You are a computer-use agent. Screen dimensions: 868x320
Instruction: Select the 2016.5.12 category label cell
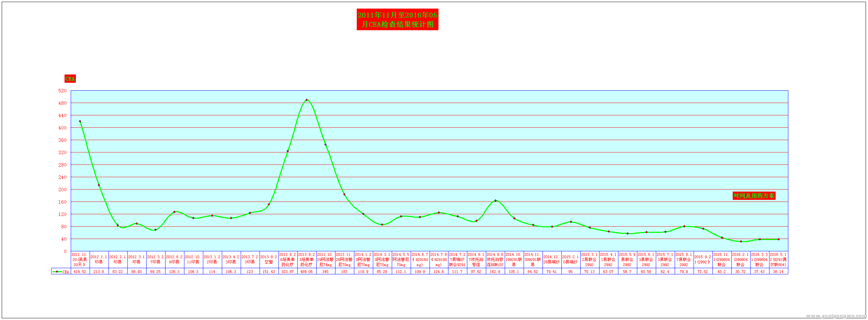click(778, 260)
